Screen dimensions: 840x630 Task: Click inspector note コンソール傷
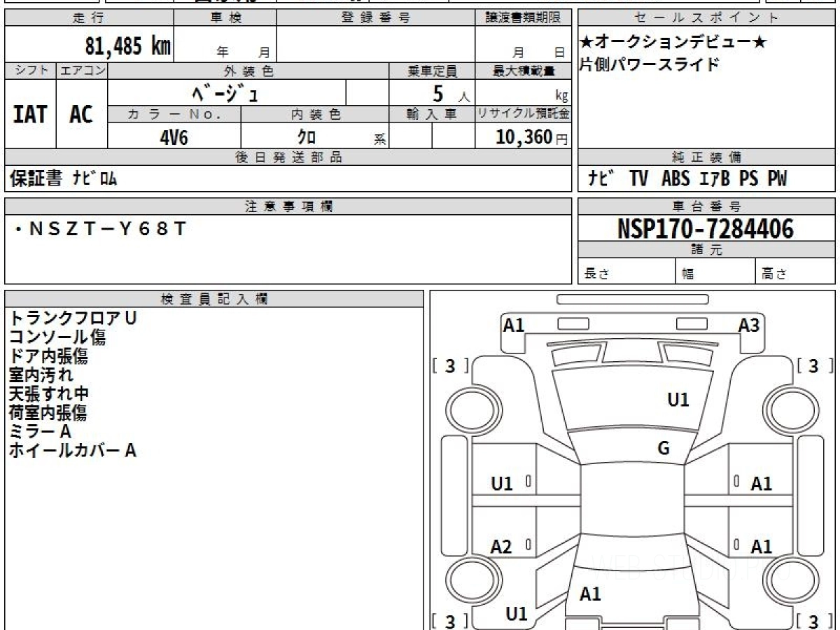(x=57, y=337)
